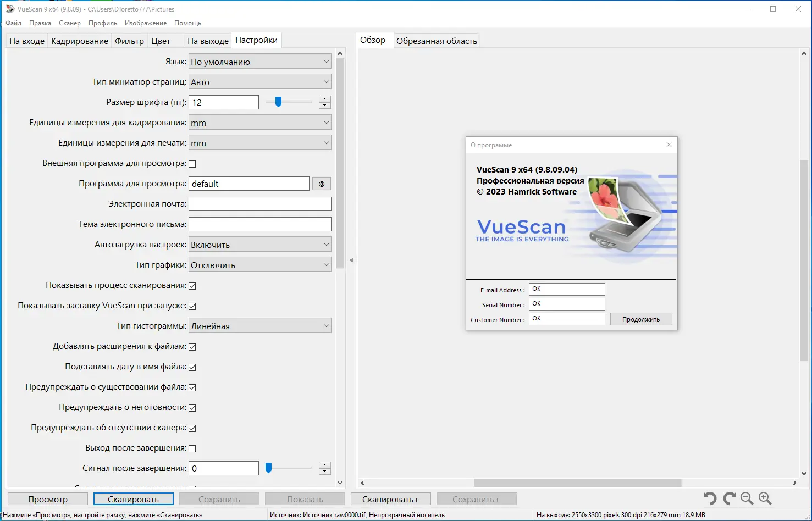Open the Язык dropdown
812x521 pixels.
(260, 62)
